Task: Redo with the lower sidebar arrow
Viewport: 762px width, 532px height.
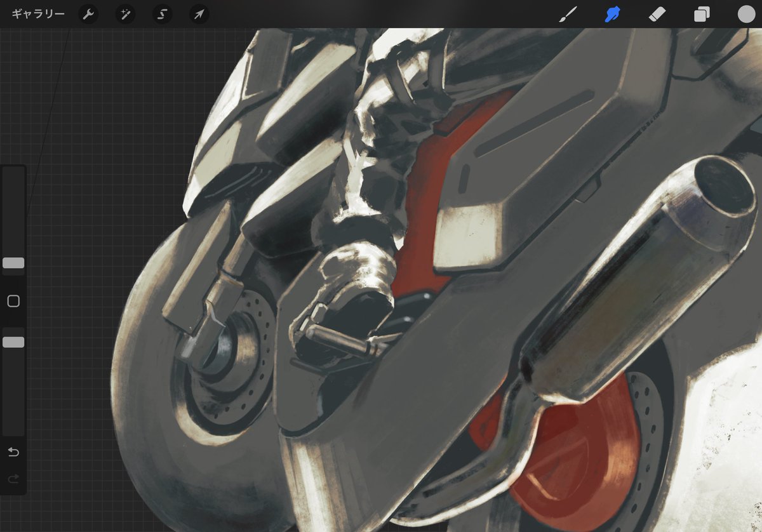Action: [13, 479]
